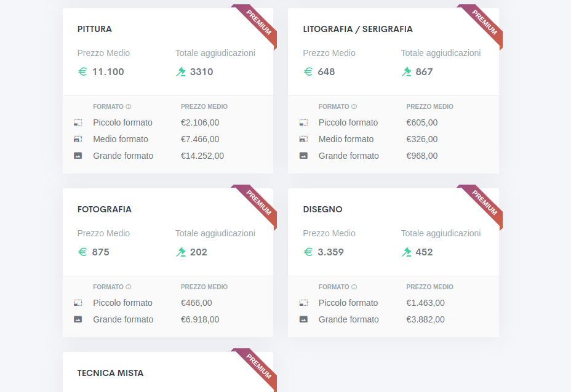Click the Grande formato icon in Pittura card
The image size is (571, 392).
[x=78, y=156]
